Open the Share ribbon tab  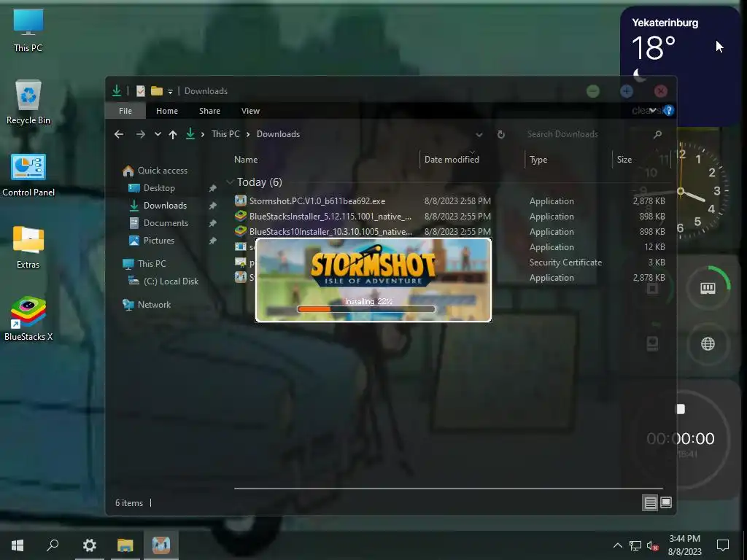pyautogui.click(x=209, y=111)
